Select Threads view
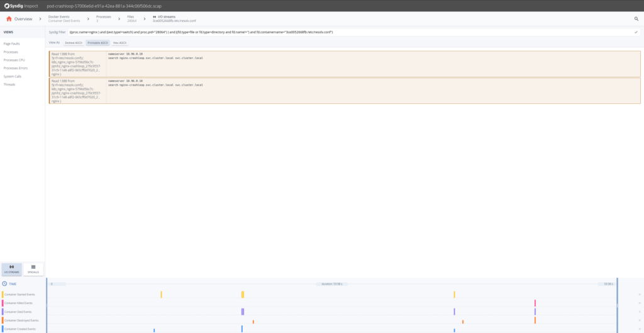644x333 pixels. point(9,84)
